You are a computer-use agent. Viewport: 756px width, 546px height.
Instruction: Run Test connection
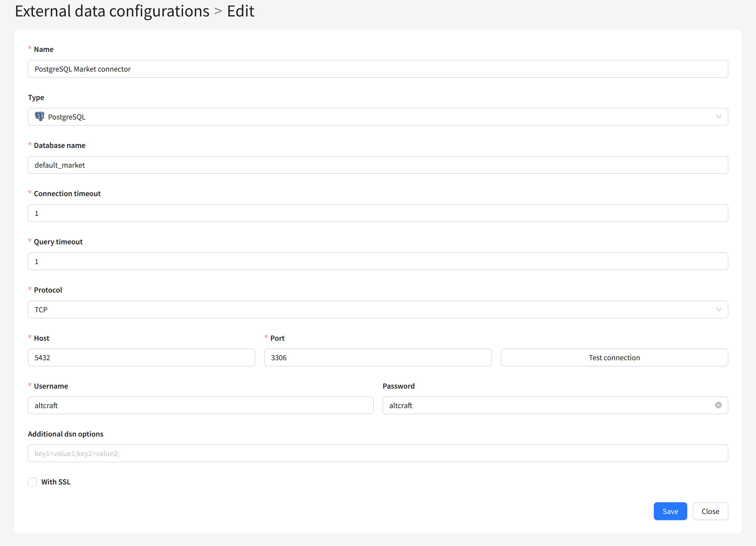614,358
